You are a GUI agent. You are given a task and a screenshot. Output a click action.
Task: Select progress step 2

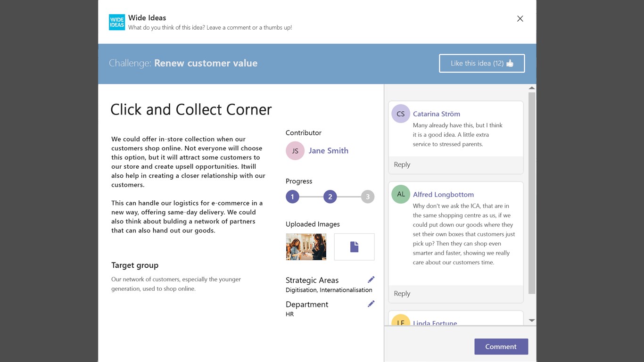[330, 197]
